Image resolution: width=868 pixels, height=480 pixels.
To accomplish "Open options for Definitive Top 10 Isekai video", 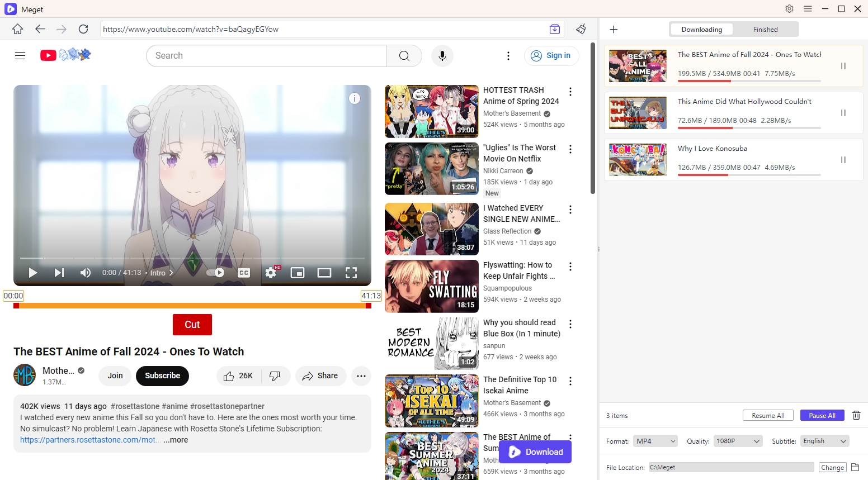I will click(570, 381).
